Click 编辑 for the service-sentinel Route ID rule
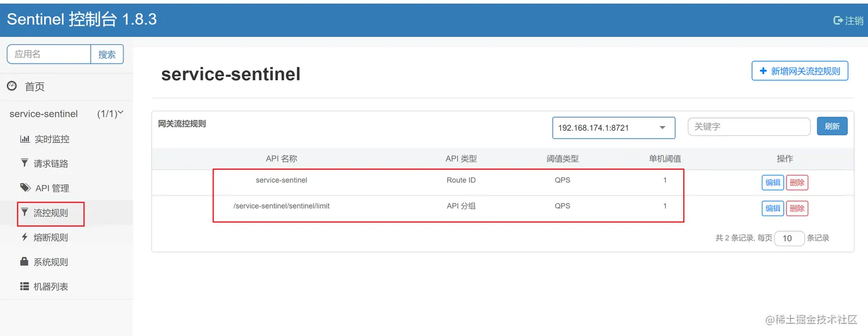The width and height of the screenshot is (868, 336). point(773,182)
